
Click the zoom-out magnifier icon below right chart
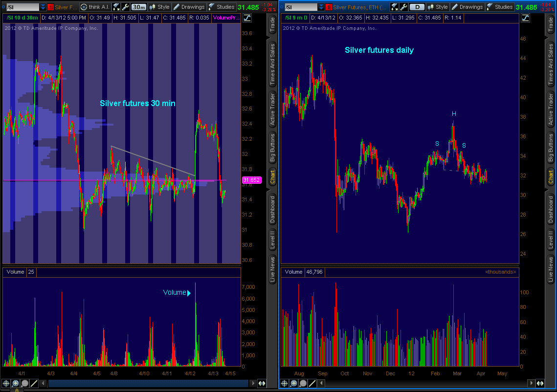[x=303, y=384]
